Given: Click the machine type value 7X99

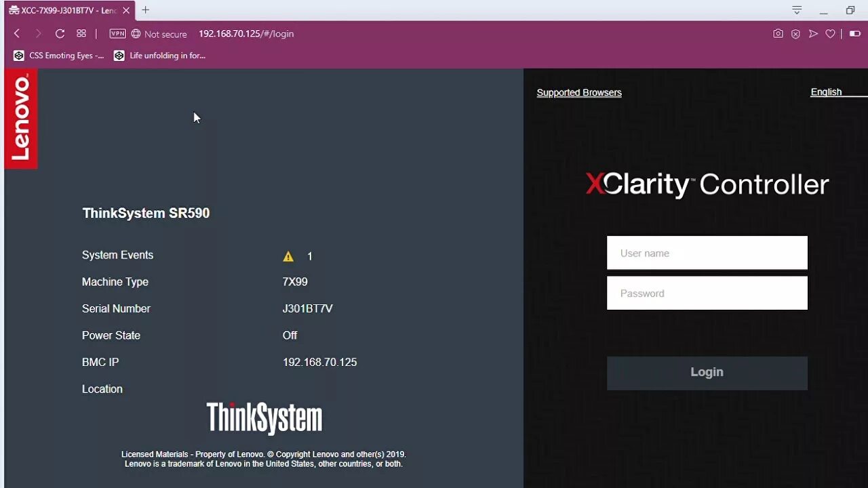Looking at the screenshot, I should [x=295, y=281].
